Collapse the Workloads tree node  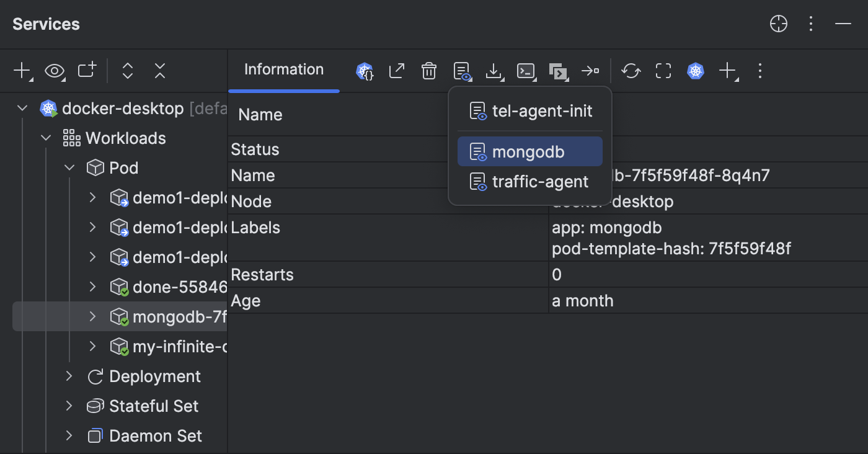tap(45, 138)
